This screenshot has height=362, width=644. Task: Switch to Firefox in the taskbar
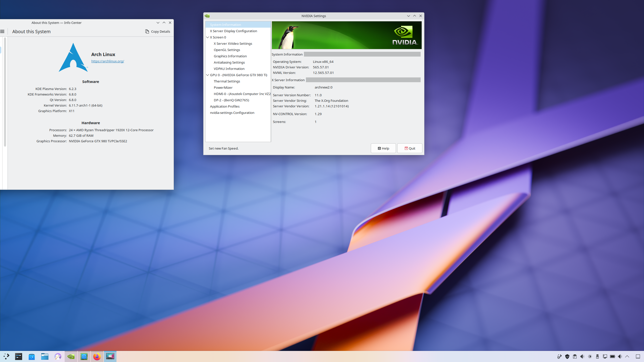click(x=97, y=356)
